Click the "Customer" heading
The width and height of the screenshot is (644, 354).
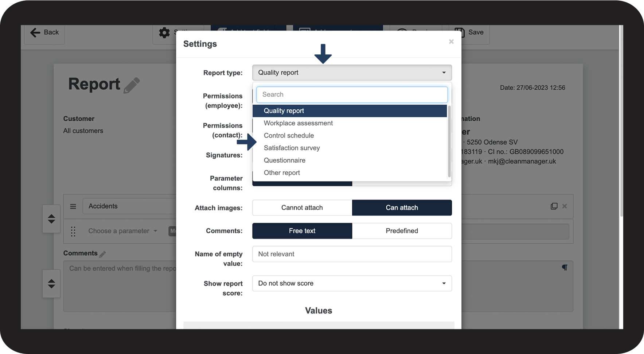[79, 119]
